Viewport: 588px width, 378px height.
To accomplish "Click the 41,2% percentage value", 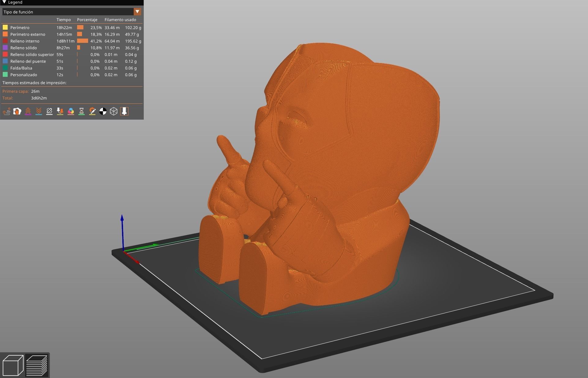I will point(96,41).
